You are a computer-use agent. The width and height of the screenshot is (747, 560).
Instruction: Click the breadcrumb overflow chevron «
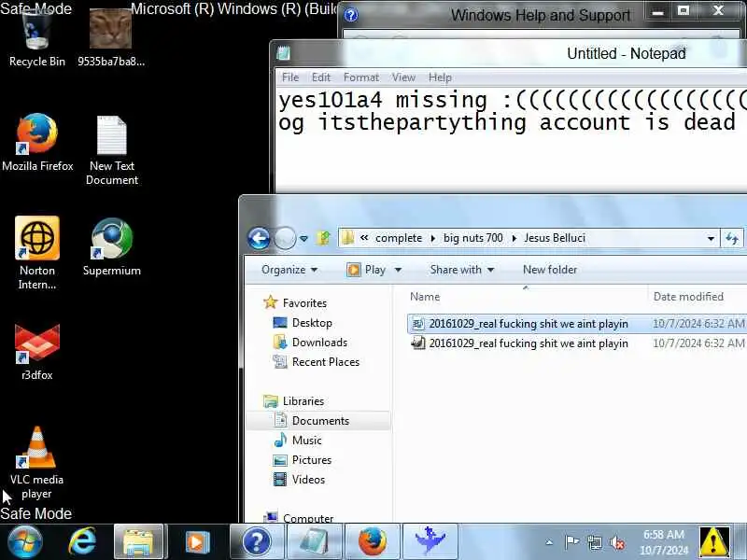(364, 238)
